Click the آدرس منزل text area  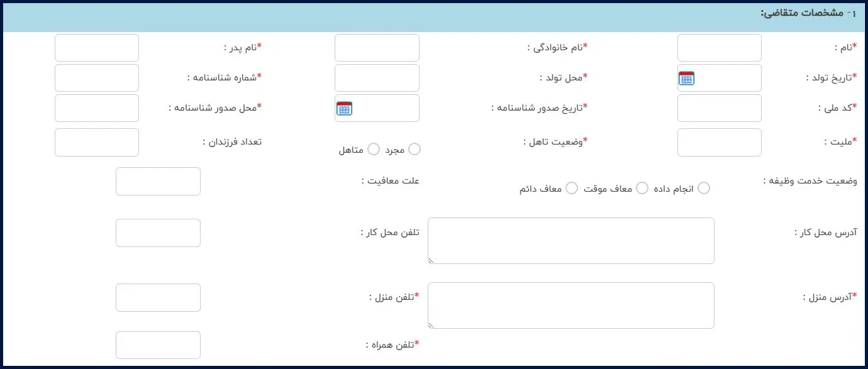point(570,306)
